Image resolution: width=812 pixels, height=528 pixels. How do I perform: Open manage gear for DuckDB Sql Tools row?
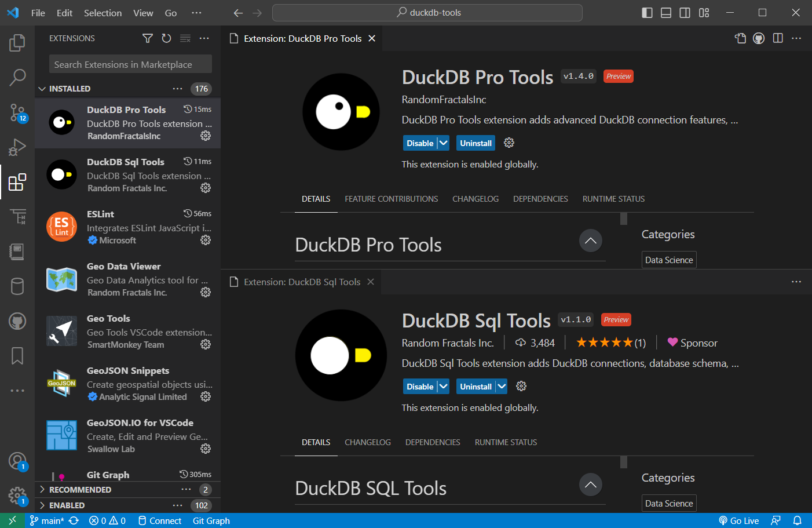point(206,188)
